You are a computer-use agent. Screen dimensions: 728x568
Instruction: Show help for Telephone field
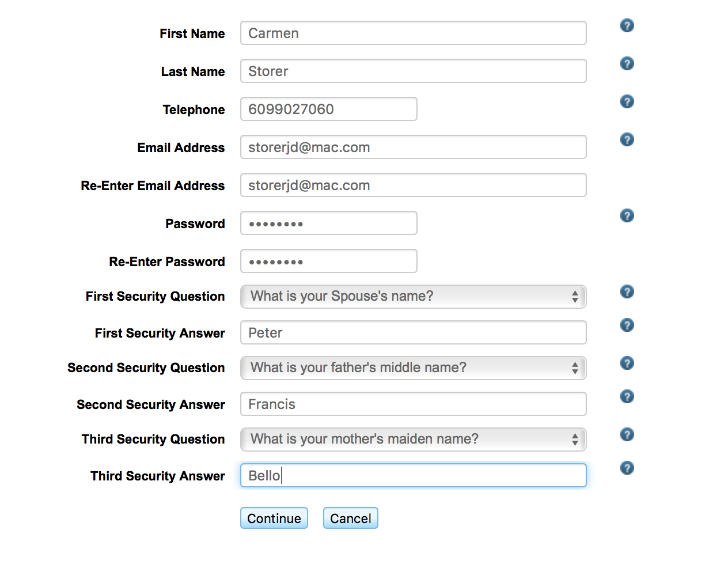tap(627, 101)
